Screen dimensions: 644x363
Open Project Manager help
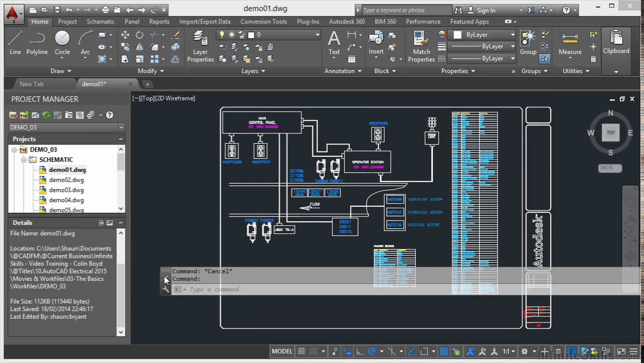tap(109, 114)
